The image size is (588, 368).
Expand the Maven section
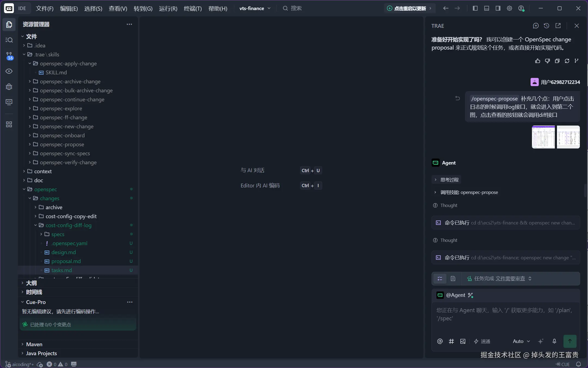tap(34, 344)
